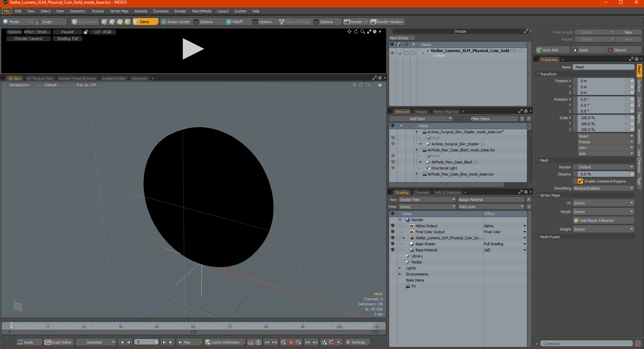
Task: Toggle visibility of Base Shader
Action: point(392,244)
